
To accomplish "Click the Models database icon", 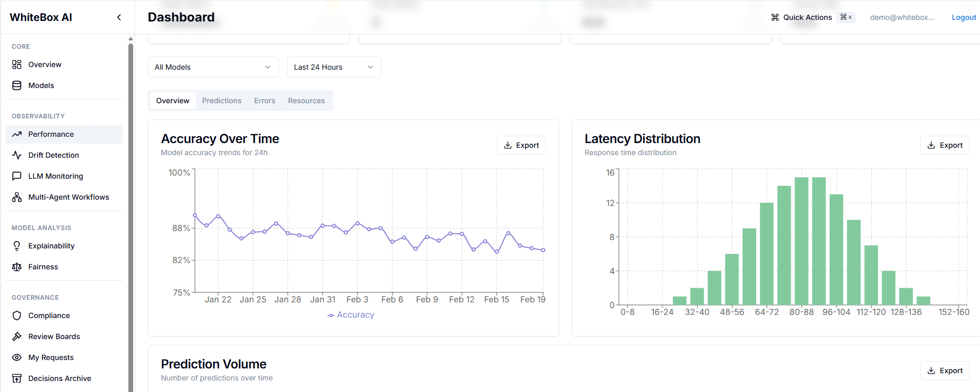I will coord(17,85).
